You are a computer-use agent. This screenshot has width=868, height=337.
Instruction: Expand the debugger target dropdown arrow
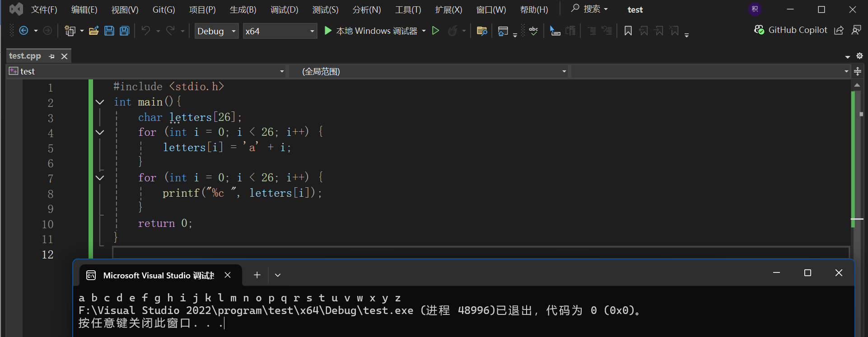point(424,31)
